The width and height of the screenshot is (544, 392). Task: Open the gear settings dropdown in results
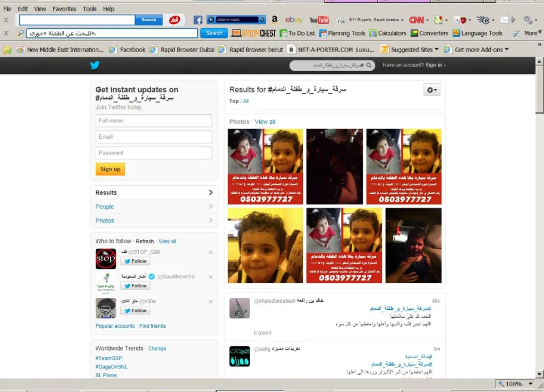(x=432, y=90)
